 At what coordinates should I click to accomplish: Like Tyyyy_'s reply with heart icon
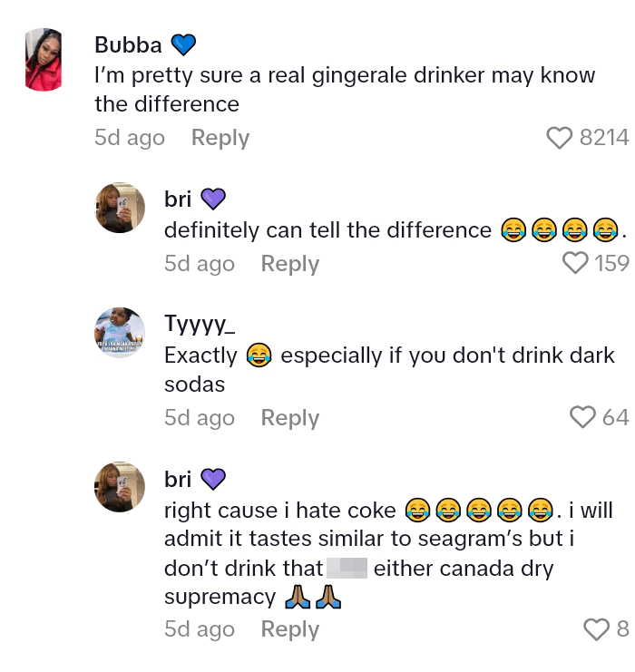click(x=581, y=417)
